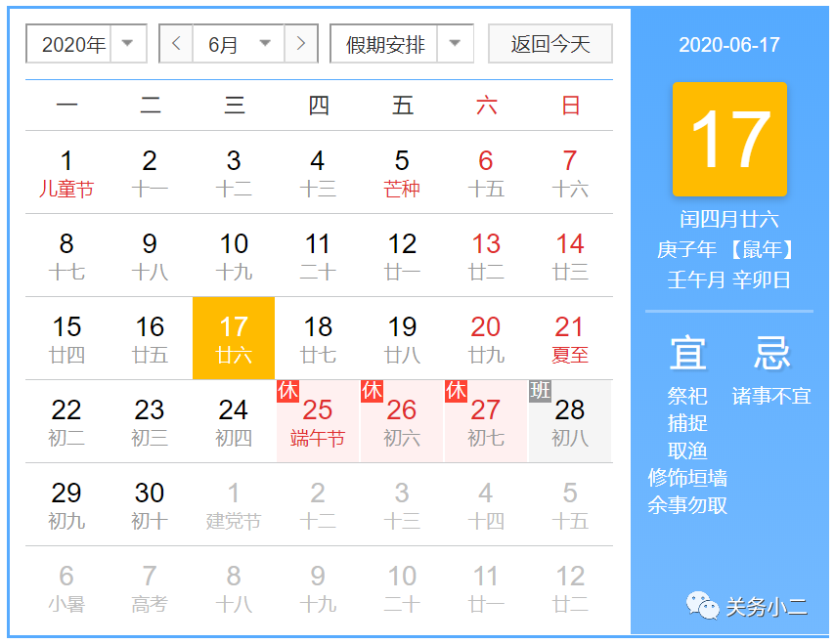835x644 pixels.
Task: Select Sunday June 7 十六
Action: point(570,172)
